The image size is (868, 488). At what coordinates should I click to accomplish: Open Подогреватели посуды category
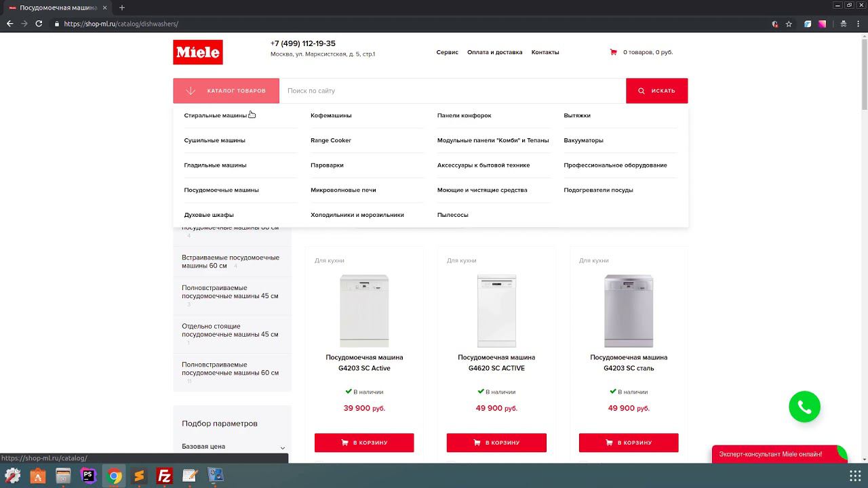pos(598,190)
